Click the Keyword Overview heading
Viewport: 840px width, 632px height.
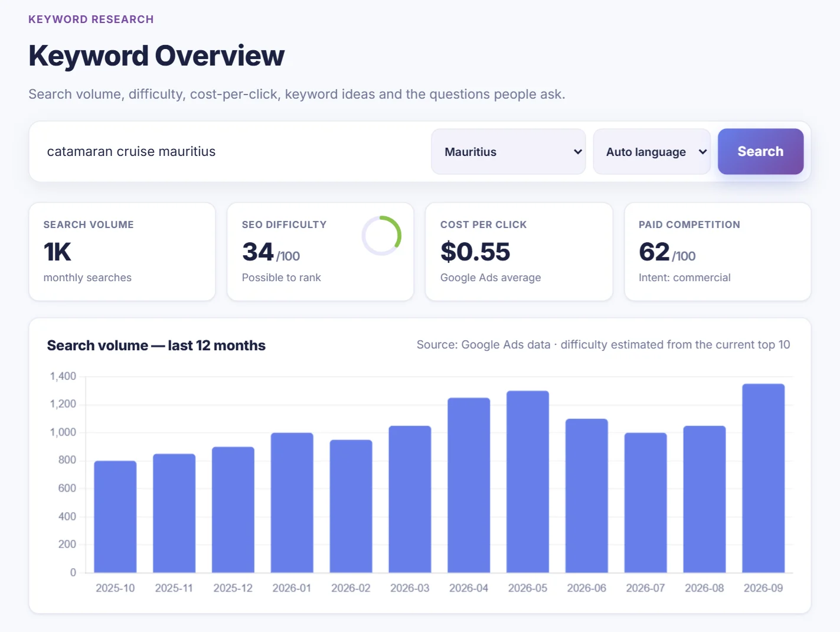[x=156, y=56]
